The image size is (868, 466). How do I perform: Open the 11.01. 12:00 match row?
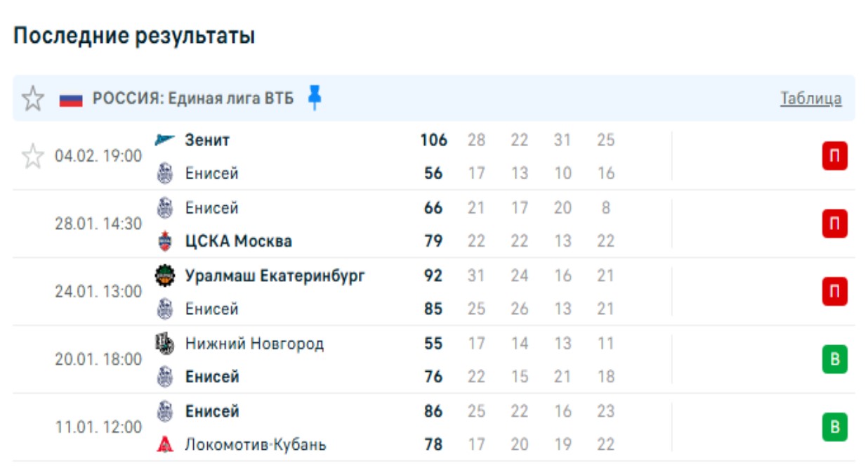pyautogui.click(x=98, y=427)
